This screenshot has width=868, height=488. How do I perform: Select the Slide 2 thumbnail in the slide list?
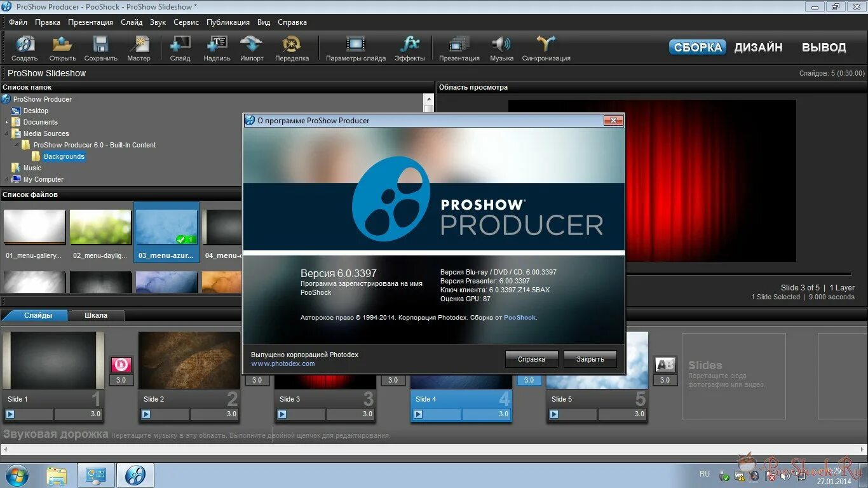click(x=189, y=360)
